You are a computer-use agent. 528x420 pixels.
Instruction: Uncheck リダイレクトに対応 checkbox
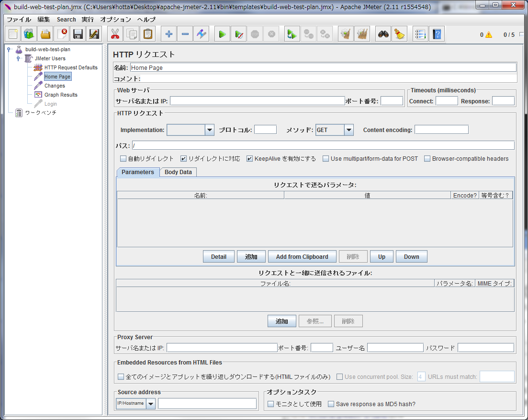(x=183, y=158)
